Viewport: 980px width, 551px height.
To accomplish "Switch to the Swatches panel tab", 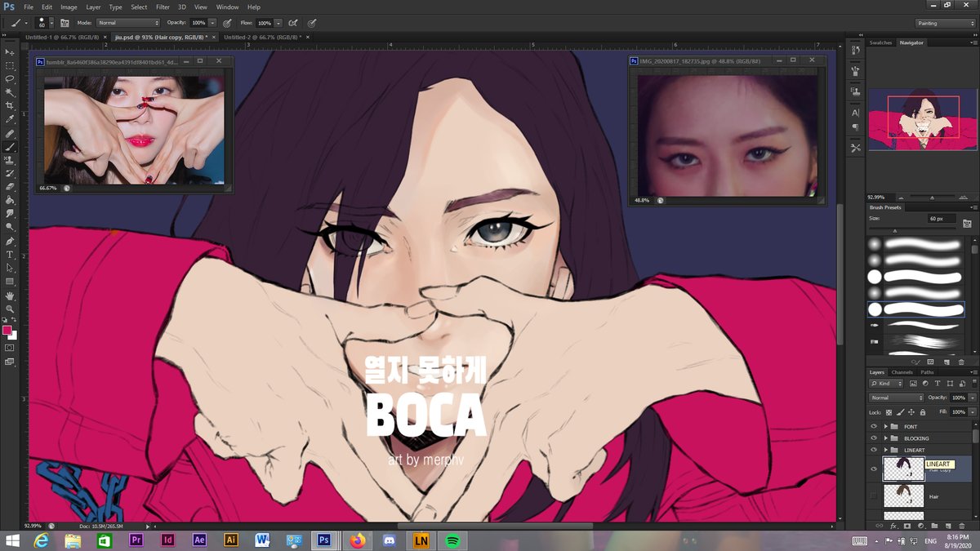I will click(x=880, y=42).
